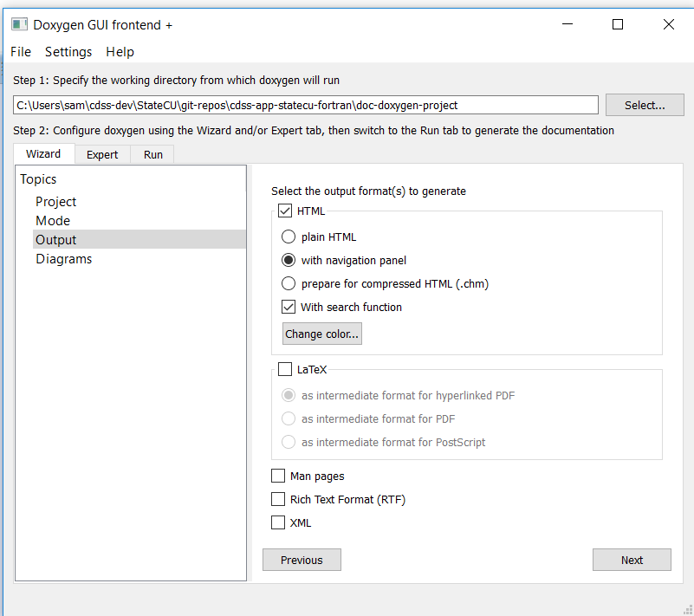The width and height of the screenshot is (694, 616).
Task: Open the Change color dialog
Action: 322,334
